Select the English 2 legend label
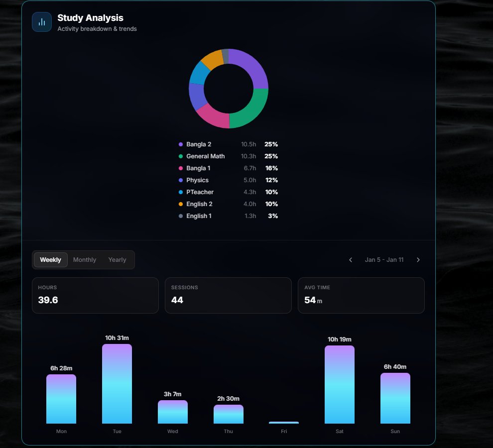 point(199,204)
